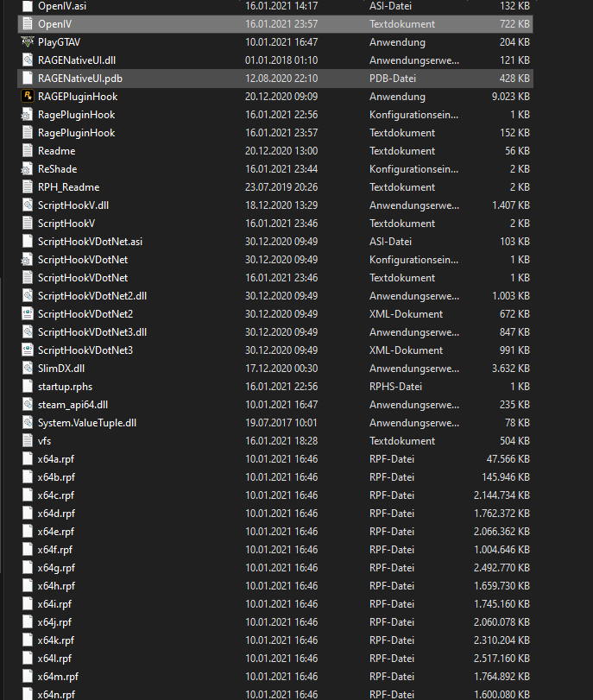593x700 pixels.
Task: Click the size value 9.023 KB
Action: [510, 97]
